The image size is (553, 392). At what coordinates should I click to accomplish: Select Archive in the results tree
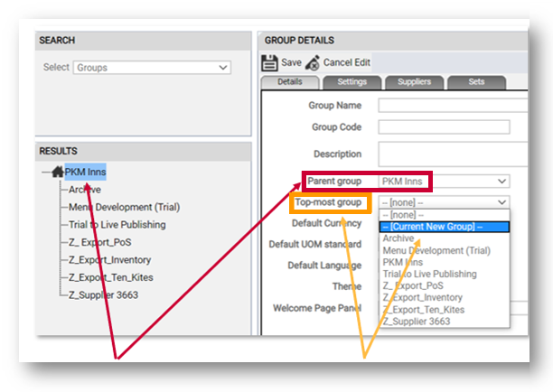click(x=85, y=190)
